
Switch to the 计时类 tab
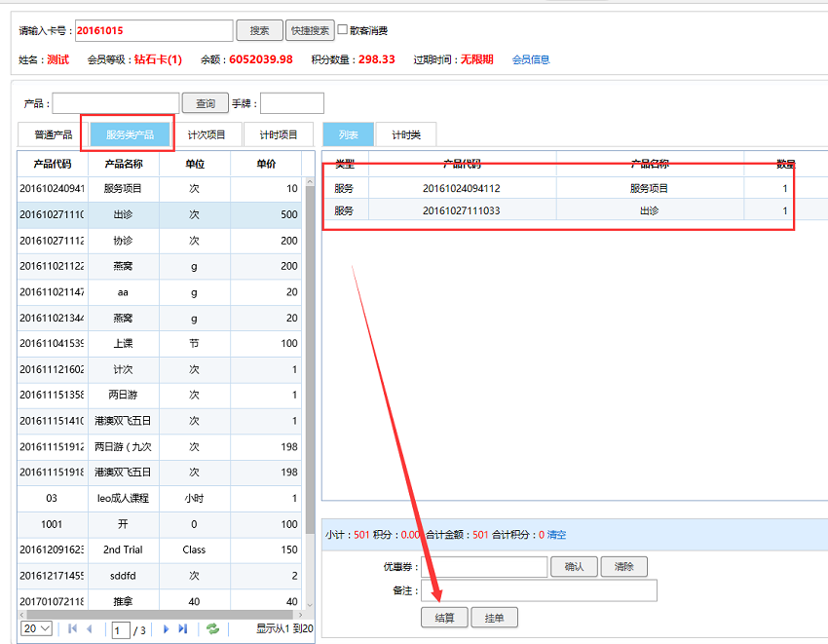[x=405, y=135]
